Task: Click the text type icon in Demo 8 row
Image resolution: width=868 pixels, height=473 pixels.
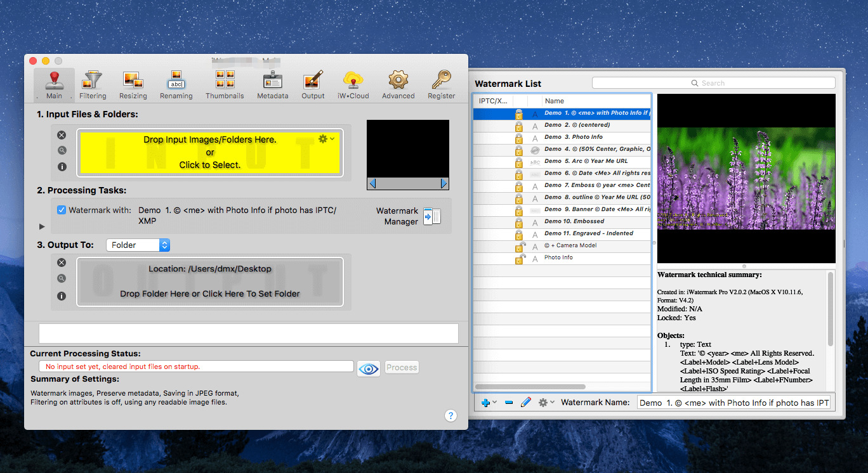Action: coord(535,198)
